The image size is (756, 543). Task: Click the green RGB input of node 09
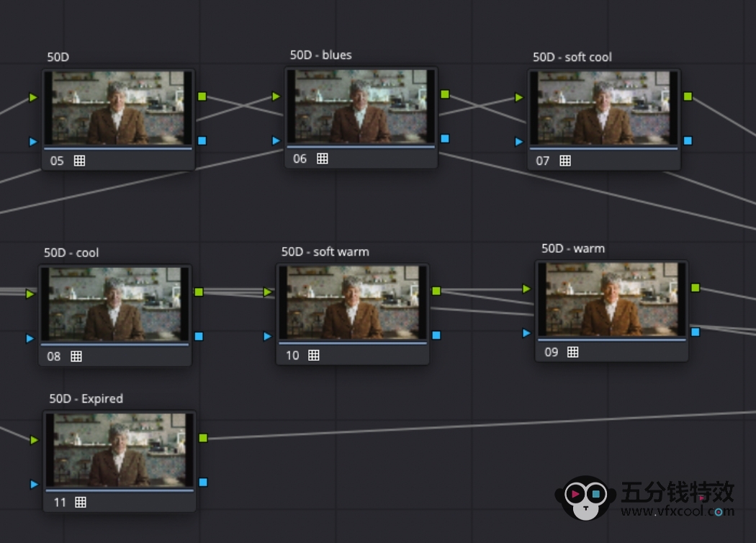coord(526,289)
